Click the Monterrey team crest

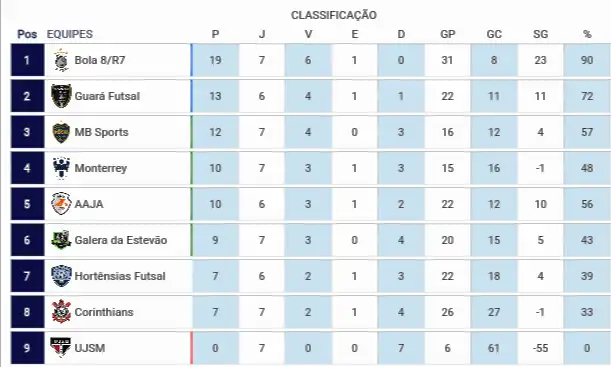[x=61, y=168]
